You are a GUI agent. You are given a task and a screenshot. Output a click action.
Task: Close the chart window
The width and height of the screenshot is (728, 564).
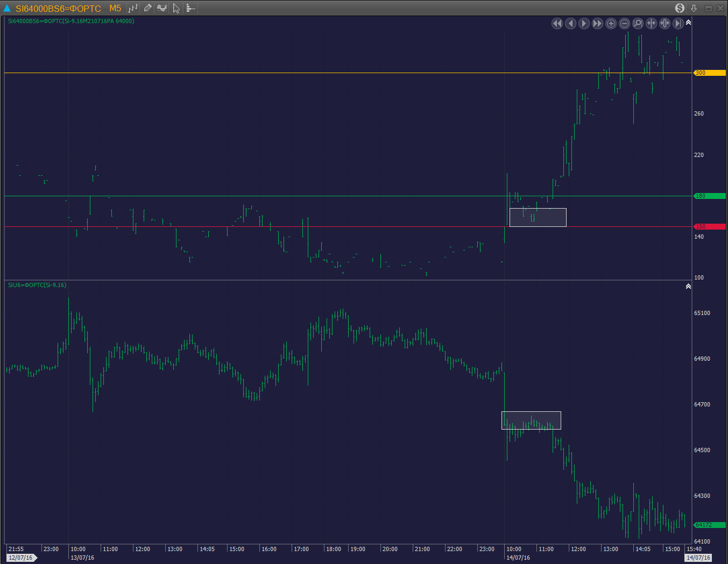click(x=720, y=8)
